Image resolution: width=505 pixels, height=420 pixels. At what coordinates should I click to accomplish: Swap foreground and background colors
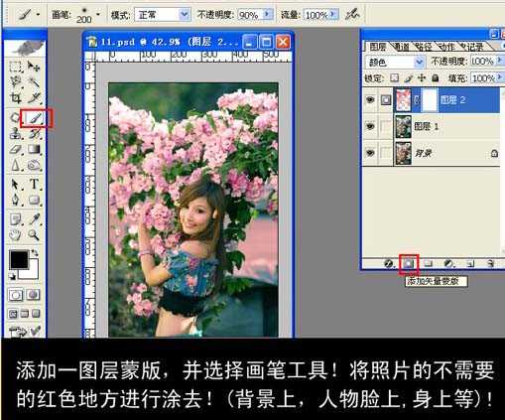click(x=35, y=253)
